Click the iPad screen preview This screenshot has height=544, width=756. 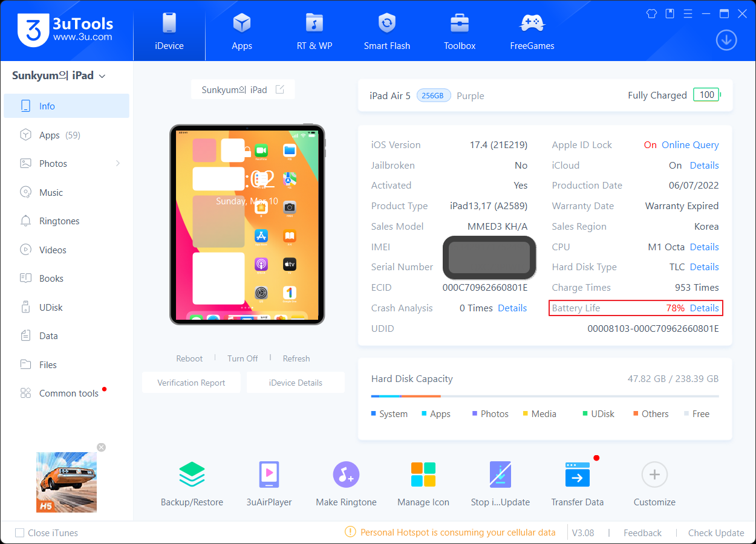click(x=247, y=225)
